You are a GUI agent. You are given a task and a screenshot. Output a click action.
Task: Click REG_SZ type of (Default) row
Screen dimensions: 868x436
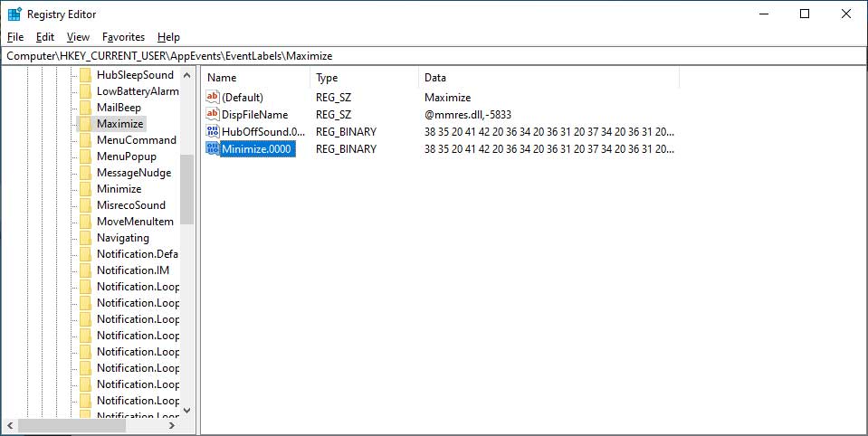333,98
